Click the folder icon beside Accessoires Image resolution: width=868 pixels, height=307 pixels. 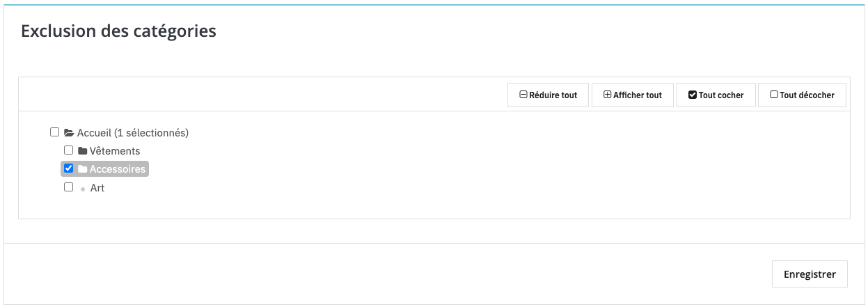tap(82, 169)
